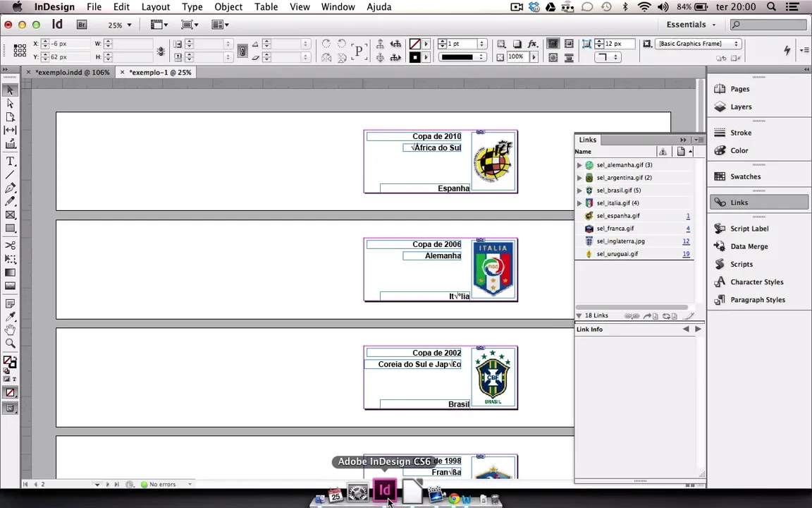Viewport: 812px width, 508px height.
Task: Select the Rectangle tool
Action: [10, 228]
